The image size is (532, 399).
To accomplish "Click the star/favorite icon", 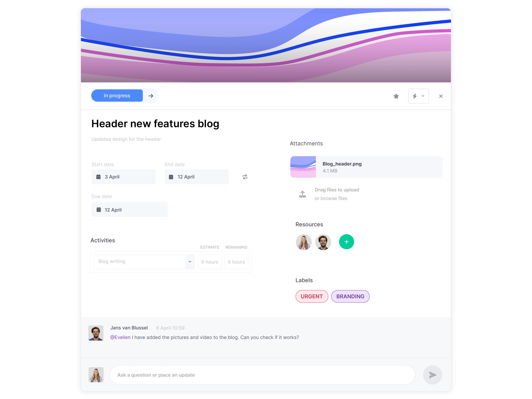I will tap(396, 96).
